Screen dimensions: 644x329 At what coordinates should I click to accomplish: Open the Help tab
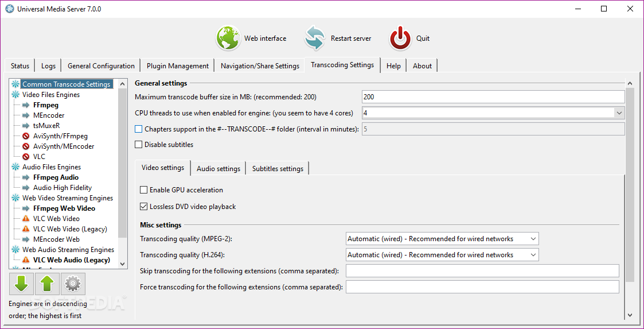[393, 66]
